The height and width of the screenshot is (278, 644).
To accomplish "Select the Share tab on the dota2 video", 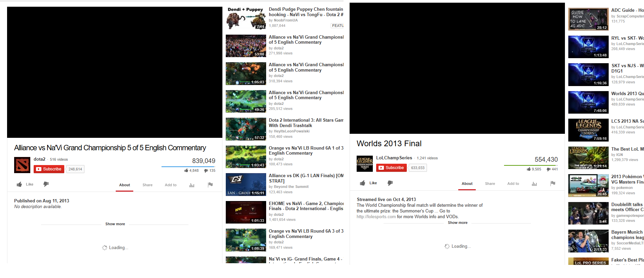I will pyautogui.click(x=147, y=185).
